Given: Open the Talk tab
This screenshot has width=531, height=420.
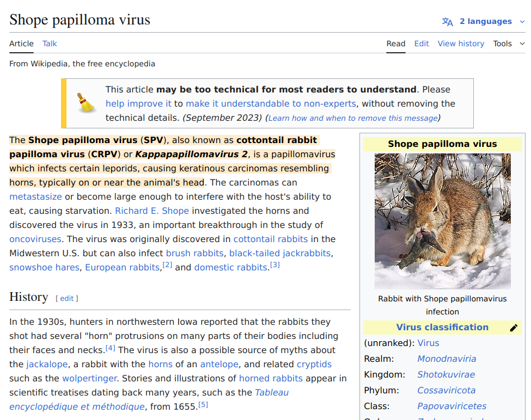Looking at the screenshot, I should 50,44.
